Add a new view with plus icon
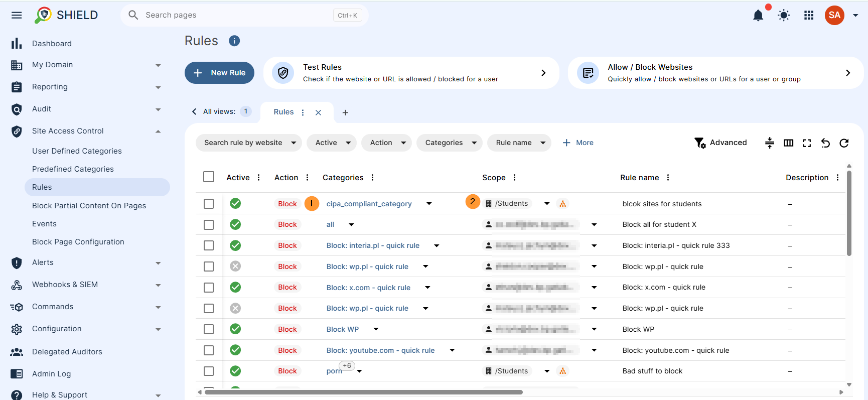The height and width of the screenshot is (400, 868). (x=345, y=112)
